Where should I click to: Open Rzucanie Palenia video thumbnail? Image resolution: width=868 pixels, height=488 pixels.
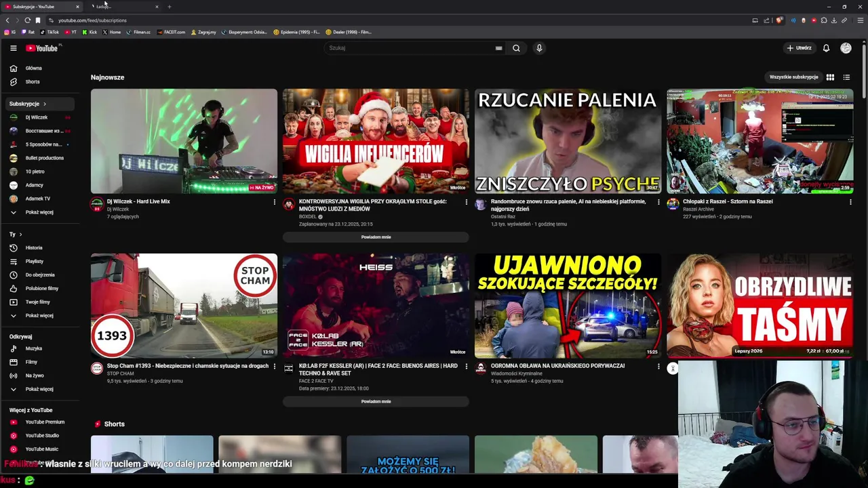(568, 141)
